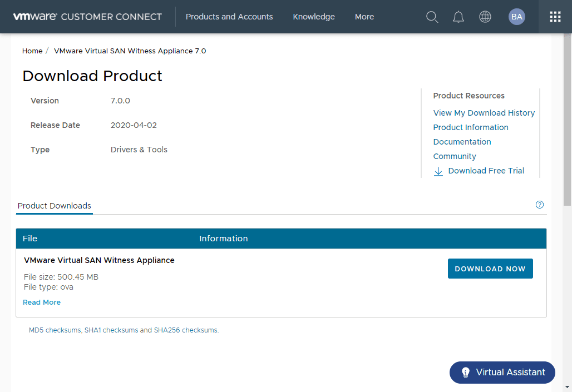Open the search magnifier icon
Viewport: 572px width, 392px height.
[x=432, y=17]
